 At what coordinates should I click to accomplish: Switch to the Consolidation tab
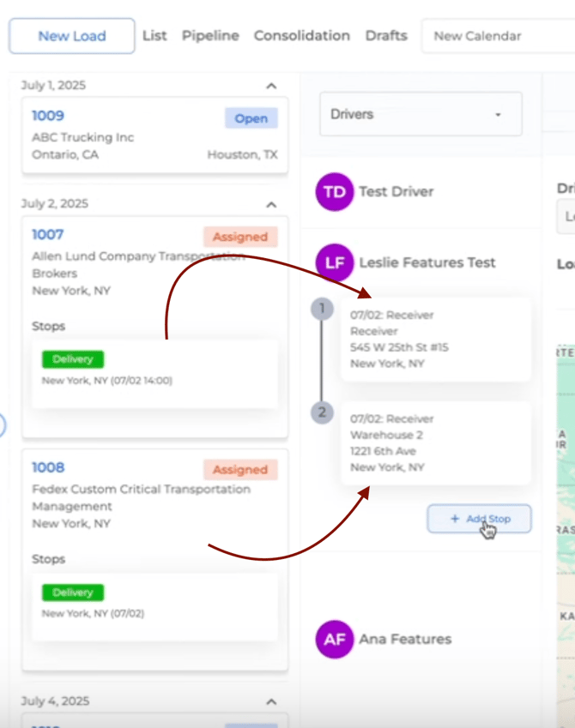tap(302, 36)
